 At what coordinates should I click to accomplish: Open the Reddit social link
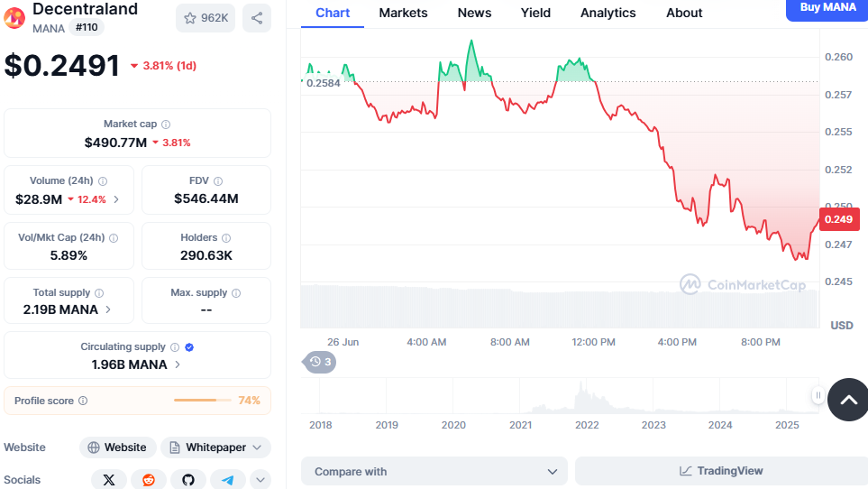click(149, 480)
